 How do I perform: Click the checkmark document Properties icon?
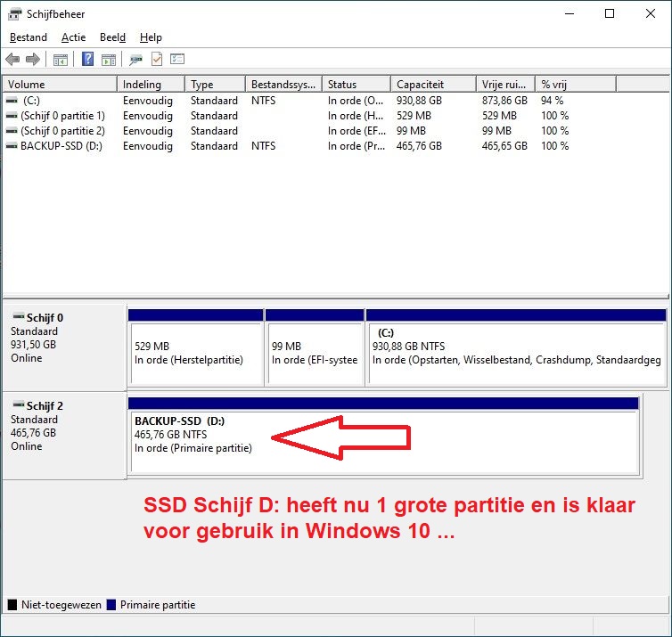click(157, 59)
